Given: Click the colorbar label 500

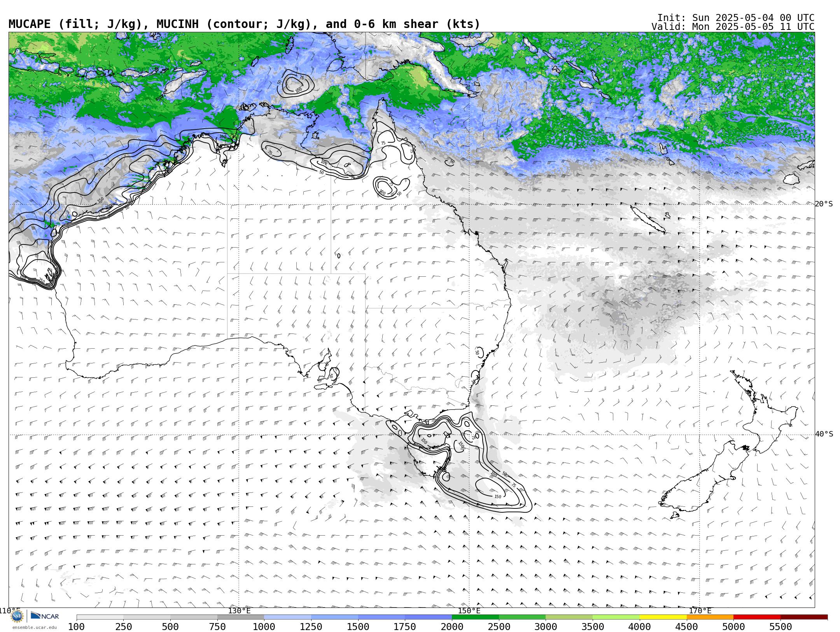Looking at the screenshot, I should pos(170,627).
